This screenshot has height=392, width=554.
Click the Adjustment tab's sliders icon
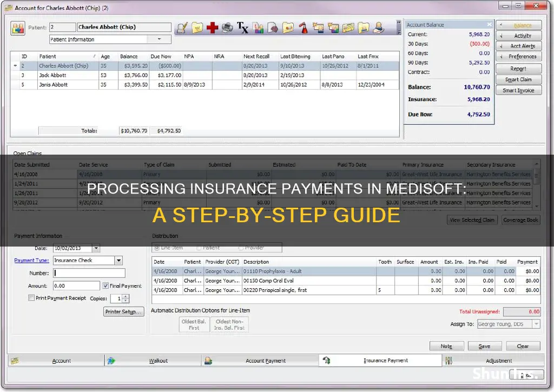point(449,361)
